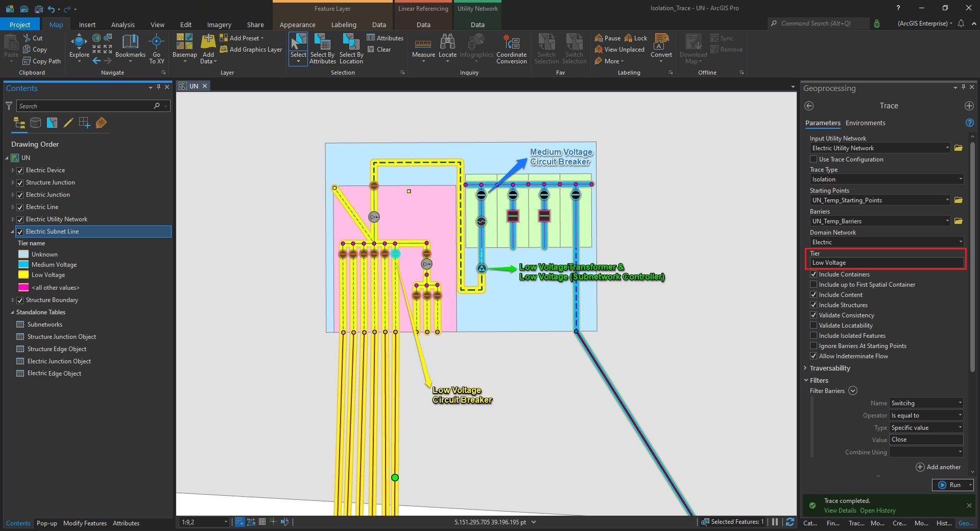Open the Insert ribbon tab

(x=87, y=25)
